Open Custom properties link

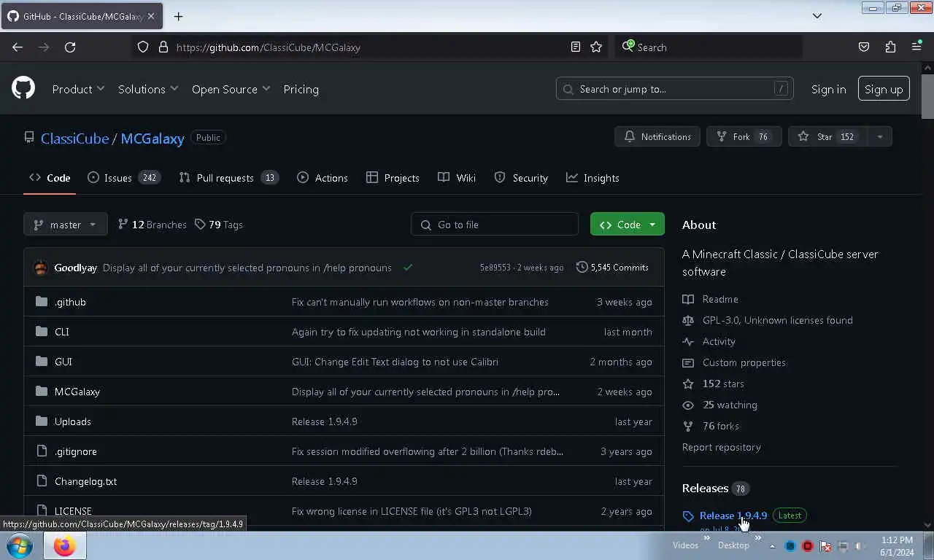744,362
